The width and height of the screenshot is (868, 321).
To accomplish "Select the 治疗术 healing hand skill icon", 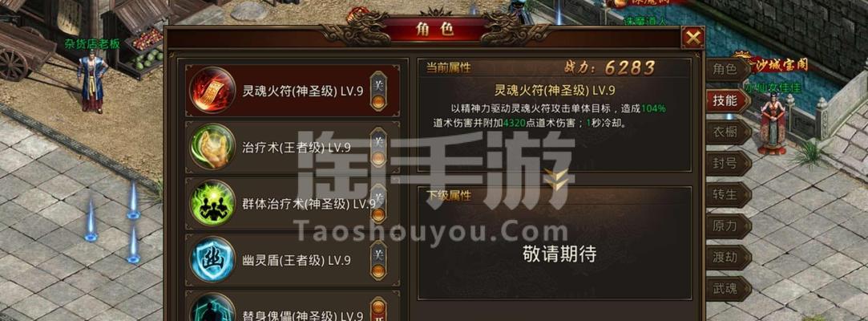I will click(x=212, y=147).
